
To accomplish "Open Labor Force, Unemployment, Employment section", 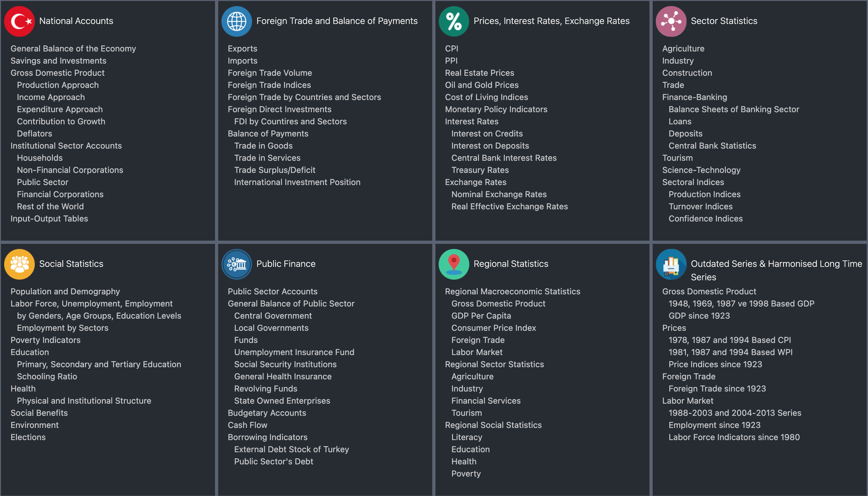I will [x=91, y=304].
